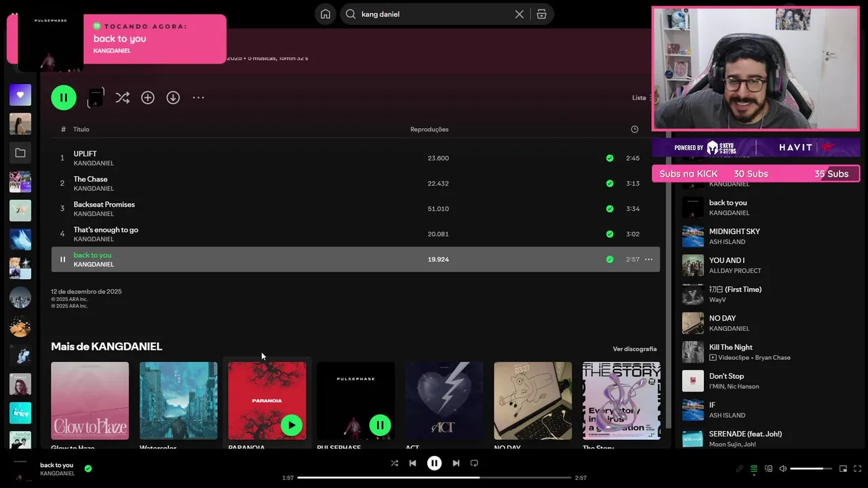This screenshot has width=868, height=488.
Task: Skip to the next track
Action: coord(456,463)
